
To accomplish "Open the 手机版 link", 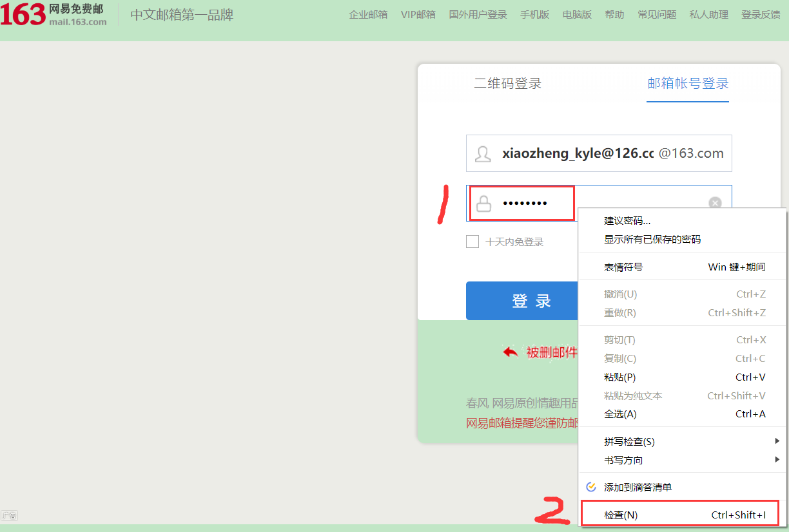I will coord(534,14).
